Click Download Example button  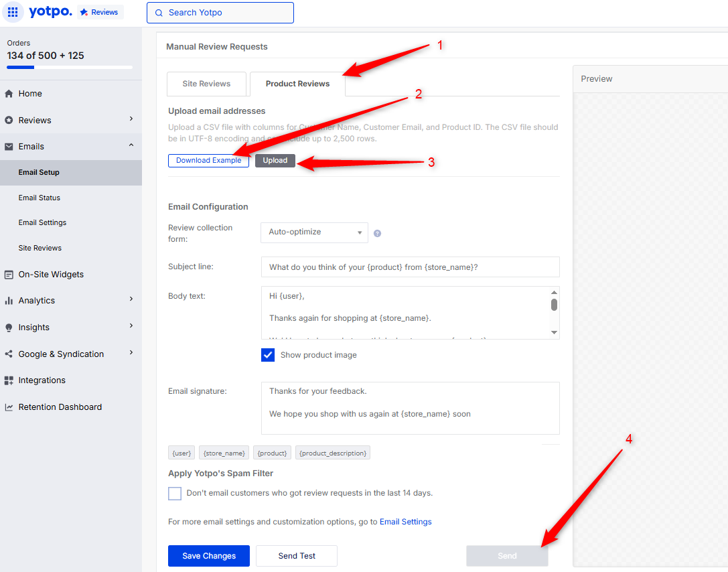coord(208,160)
